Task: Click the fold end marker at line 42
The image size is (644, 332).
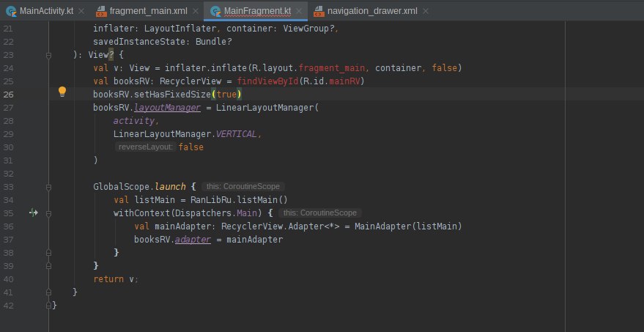Action: (x=48, y=306)
